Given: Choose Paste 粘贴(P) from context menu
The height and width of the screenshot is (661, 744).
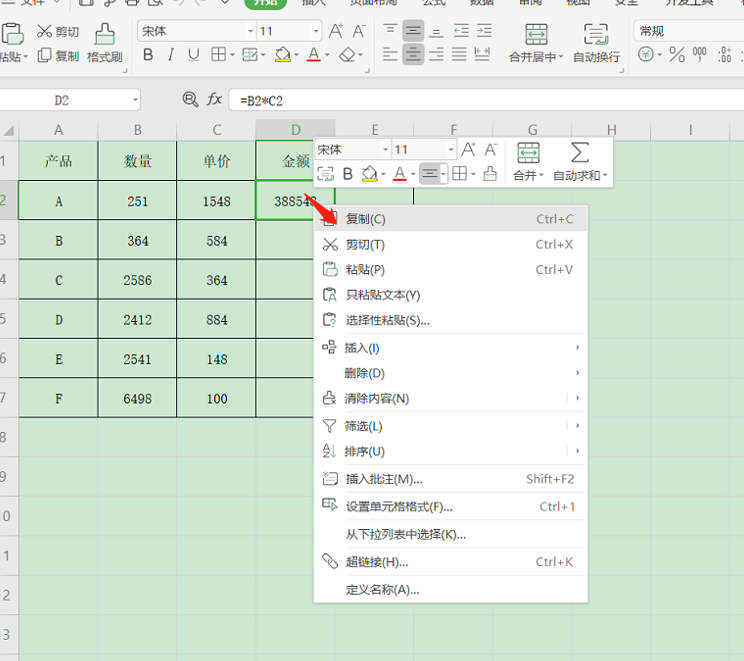Looking at the screenshot, I should tap(451, 270).
